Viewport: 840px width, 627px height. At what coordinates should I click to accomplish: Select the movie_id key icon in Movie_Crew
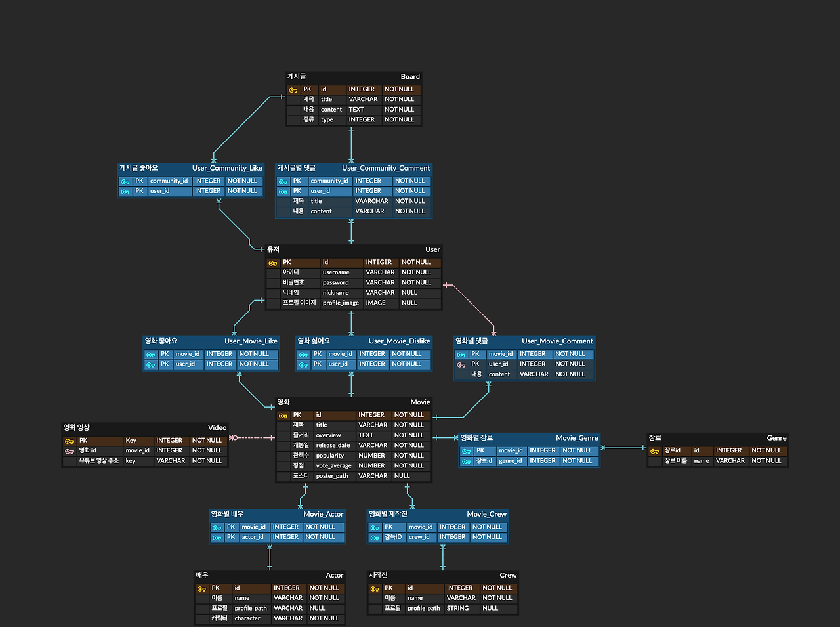(x=375, y=528)
